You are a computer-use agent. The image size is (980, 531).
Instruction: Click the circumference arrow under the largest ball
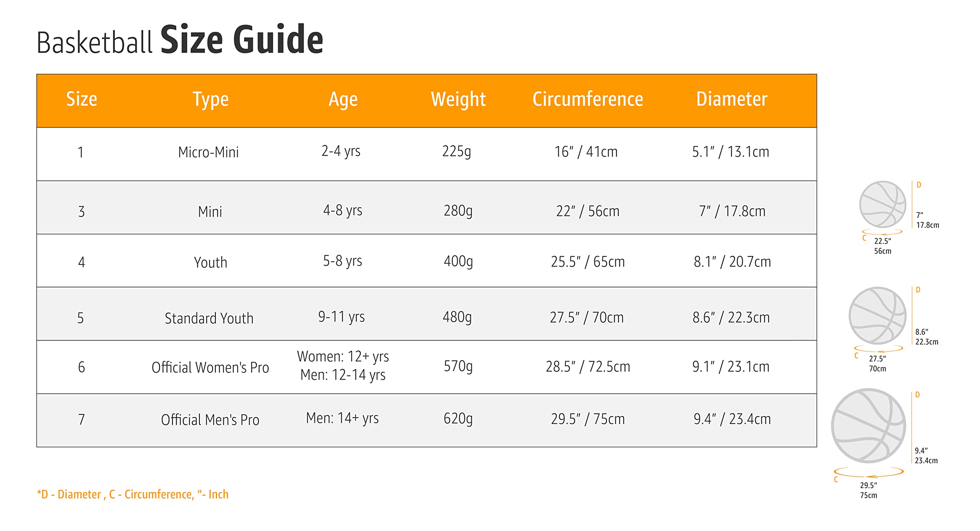coord(869,472)
